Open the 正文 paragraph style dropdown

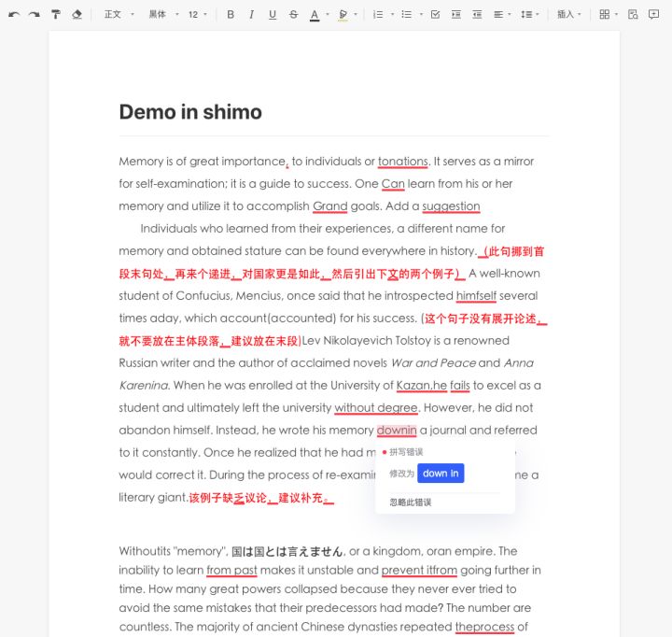[x=119, y=15]
